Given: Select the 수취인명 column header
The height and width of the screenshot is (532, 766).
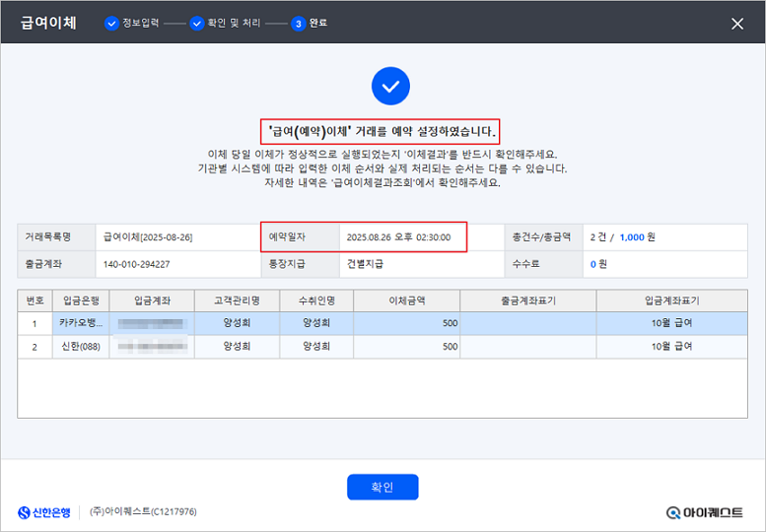Looking at the screenshot, I should point(316,300).
